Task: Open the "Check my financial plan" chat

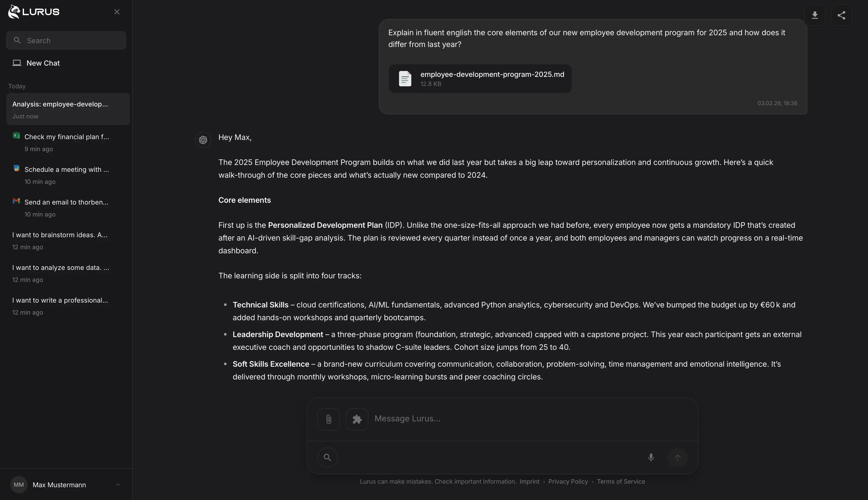Action: [x=67, y=137]
